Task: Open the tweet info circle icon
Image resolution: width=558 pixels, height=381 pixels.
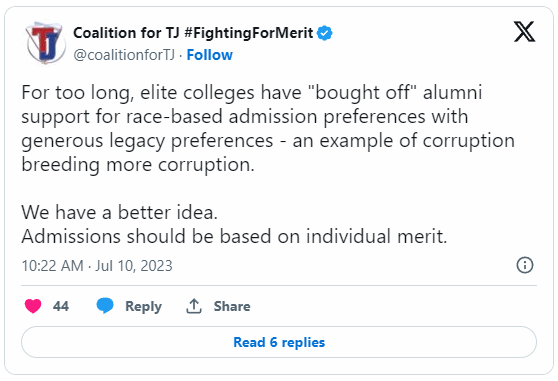Action: pyautogui.click(x=525, y=265)
